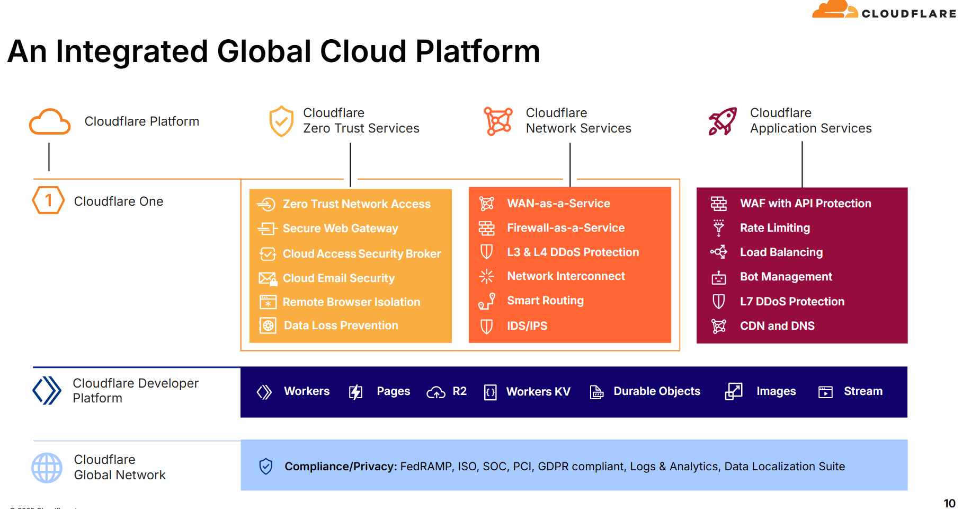Click the 'IDS/IPS' label
The image size is (980, 509).
tap(527, 326)
